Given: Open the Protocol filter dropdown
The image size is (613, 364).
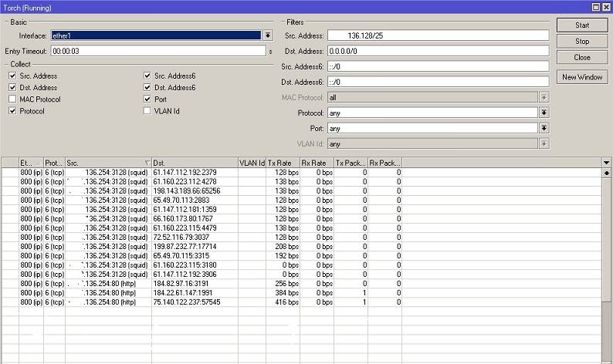Looking at the screenshot, I should [x=544, y=113].
